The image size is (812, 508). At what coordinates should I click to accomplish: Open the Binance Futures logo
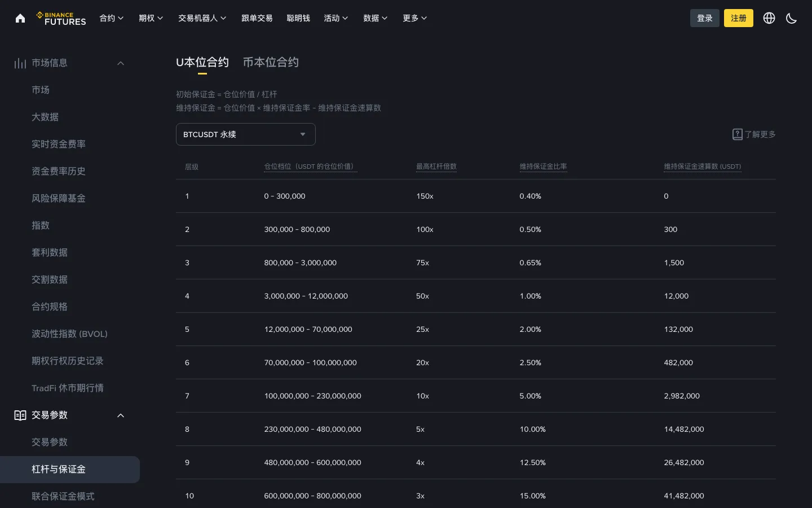point(61,18)
